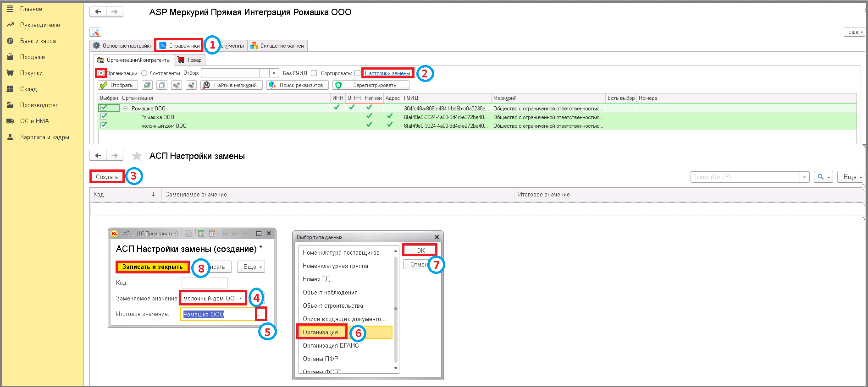868x387 pixels.
Task: Click the magnifier search icon beside Поиск field
Action: 821,177
